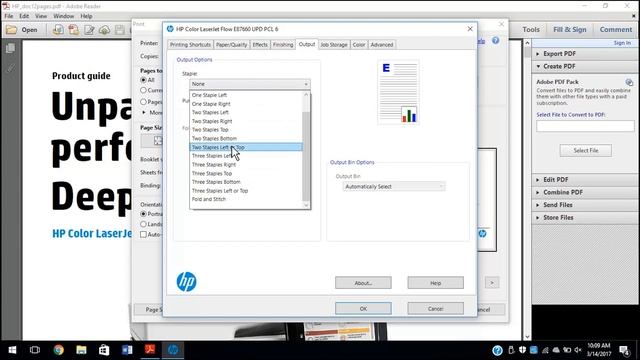Click Cancel in HP driver dialog

436,309
